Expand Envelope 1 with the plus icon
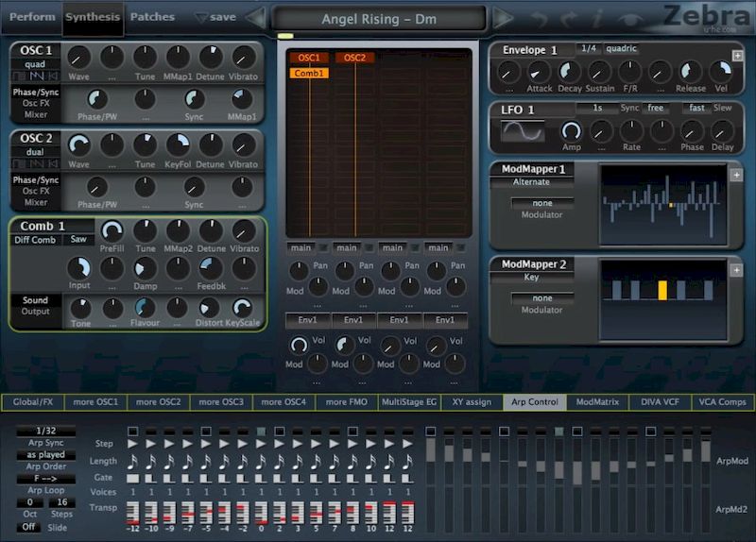Screen dimensions: 756x542 point(738,56)
